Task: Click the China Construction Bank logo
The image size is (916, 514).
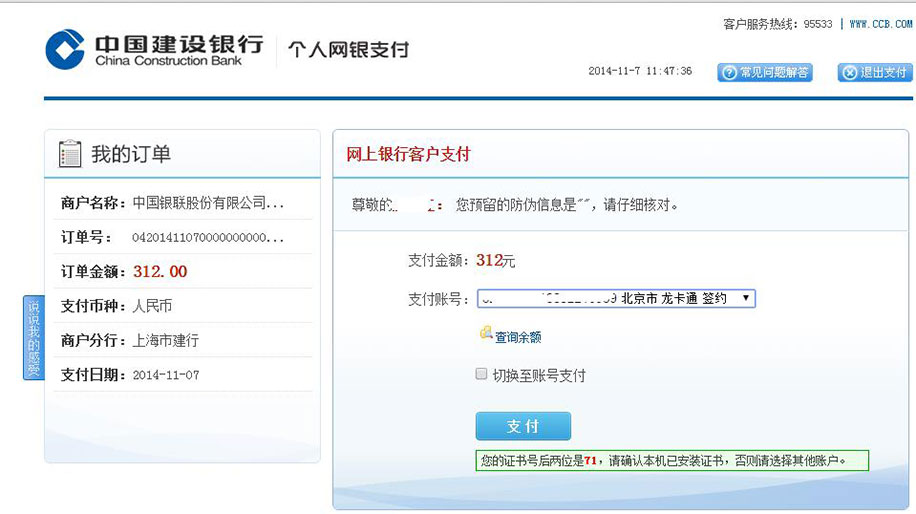Action: pyautogui.click(x=154, y=50)
